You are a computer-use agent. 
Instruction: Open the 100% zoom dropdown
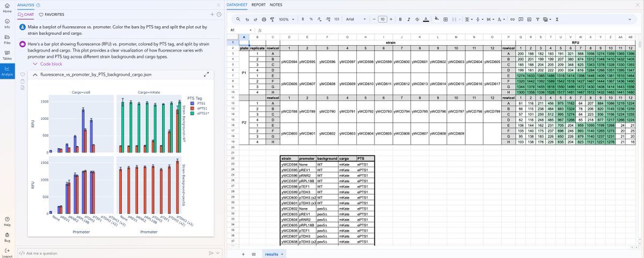coord(286,19)
